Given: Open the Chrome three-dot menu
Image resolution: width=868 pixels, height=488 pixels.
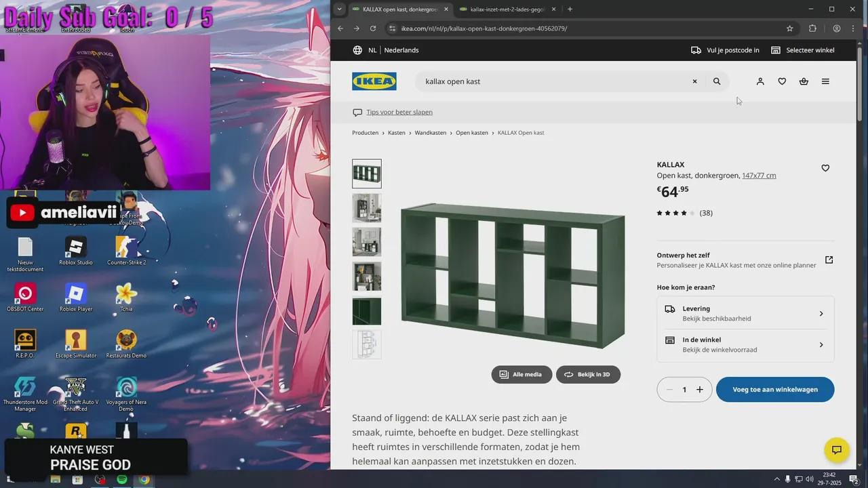Looking at the screenshot, I should (x=853, y=28).
